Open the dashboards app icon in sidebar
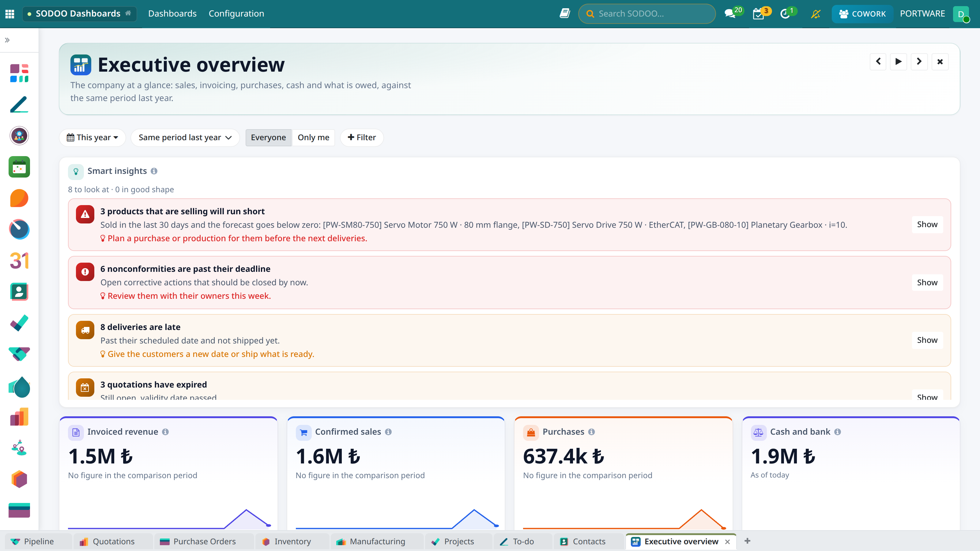This screenshot has height=551, width=980. 19,73
